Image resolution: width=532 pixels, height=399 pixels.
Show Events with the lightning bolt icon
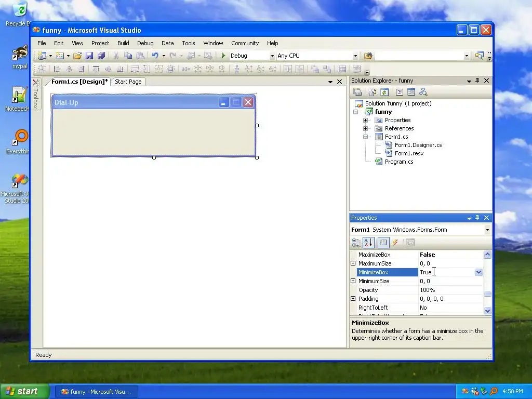395,243
